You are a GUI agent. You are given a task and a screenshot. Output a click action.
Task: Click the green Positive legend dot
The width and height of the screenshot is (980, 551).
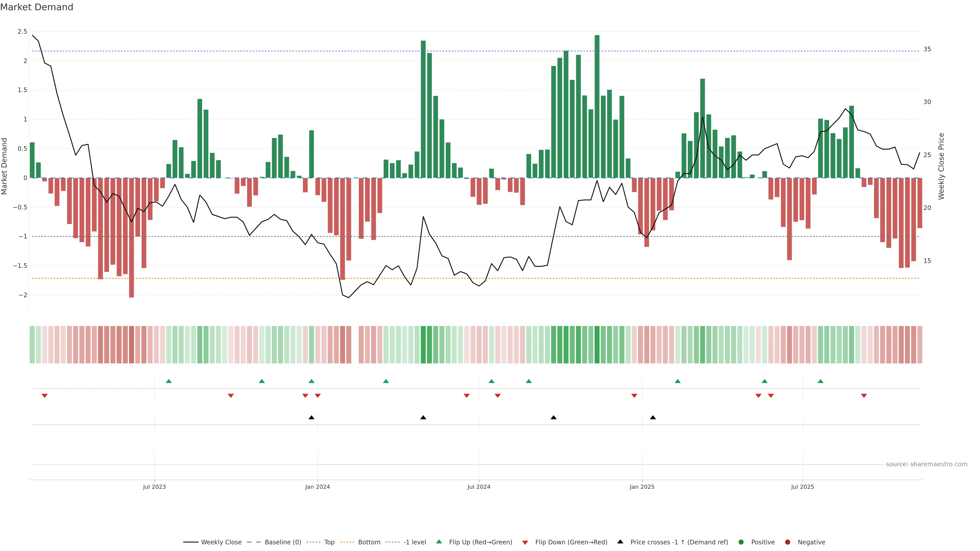741,542
